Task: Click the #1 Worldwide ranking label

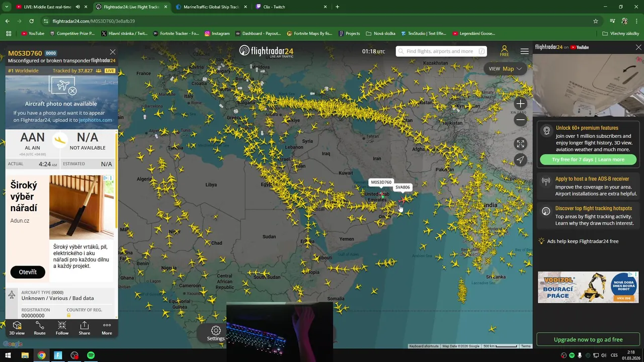Action: [x=23, y=71]
